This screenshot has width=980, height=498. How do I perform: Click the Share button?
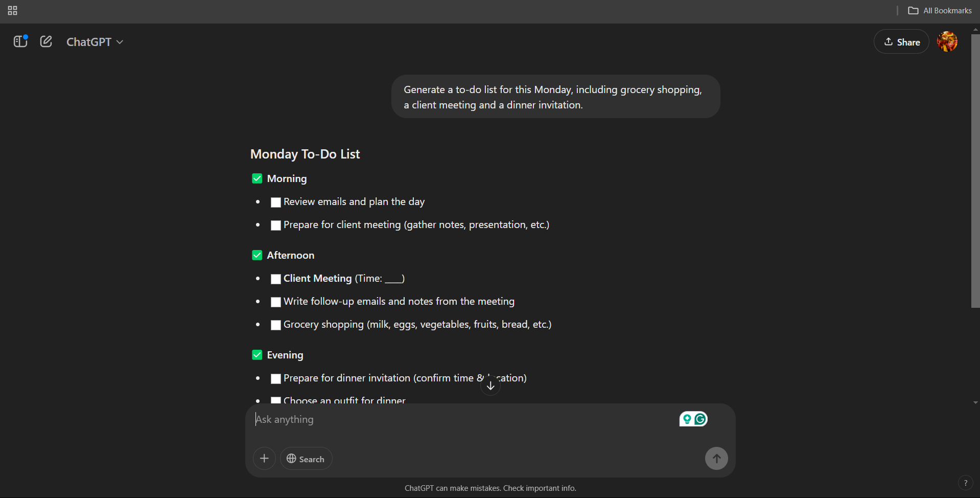(901, 41)
